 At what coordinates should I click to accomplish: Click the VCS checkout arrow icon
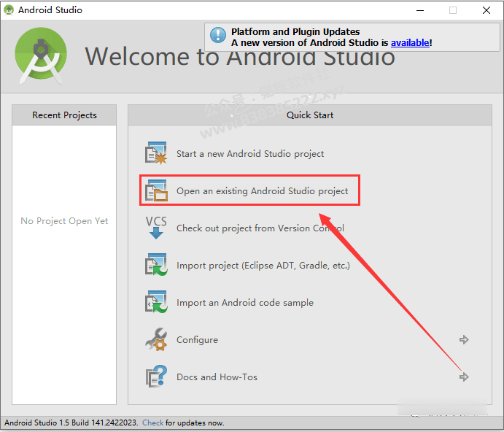tap(156, 228)
